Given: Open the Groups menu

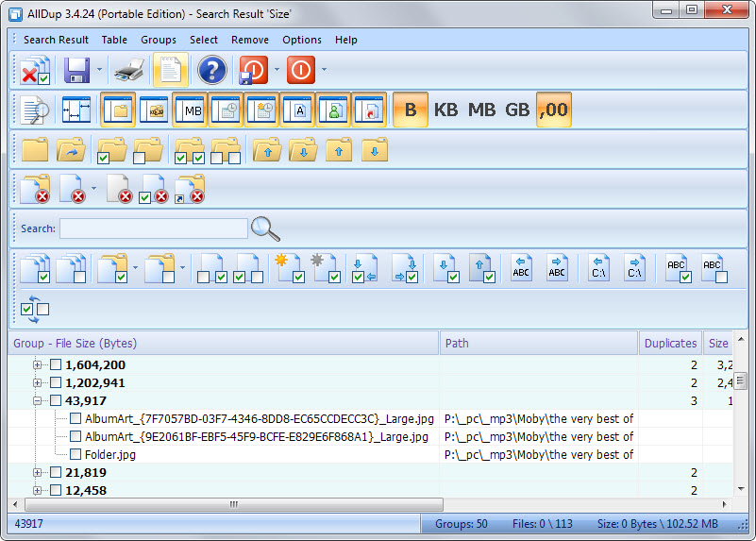Looking at the screenshot, I should click(159, 40).
